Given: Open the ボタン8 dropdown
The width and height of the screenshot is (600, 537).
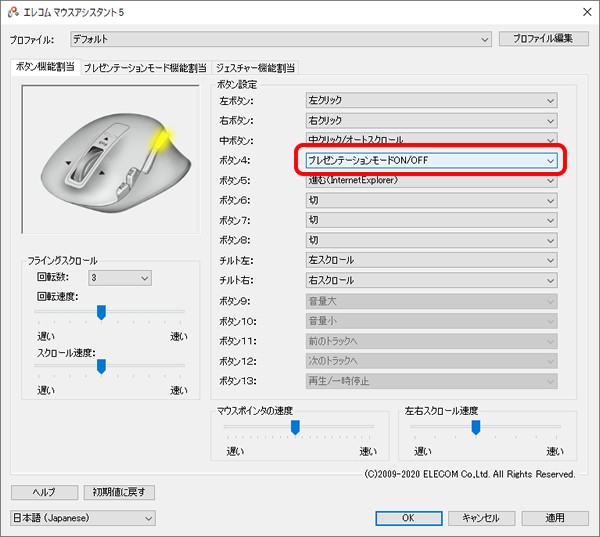Looking at the screenshot, I should pyautogui.click(x=431, y=240).
